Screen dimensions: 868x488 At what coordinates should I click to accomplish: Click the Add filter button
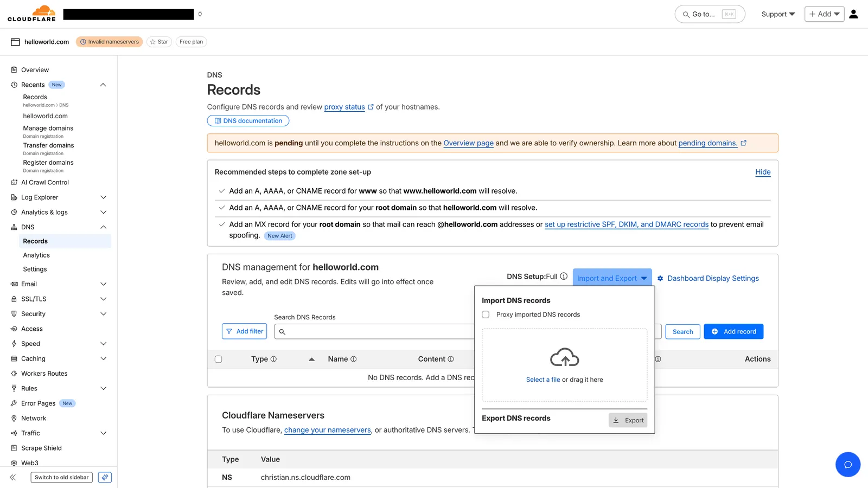pos(244,331)
